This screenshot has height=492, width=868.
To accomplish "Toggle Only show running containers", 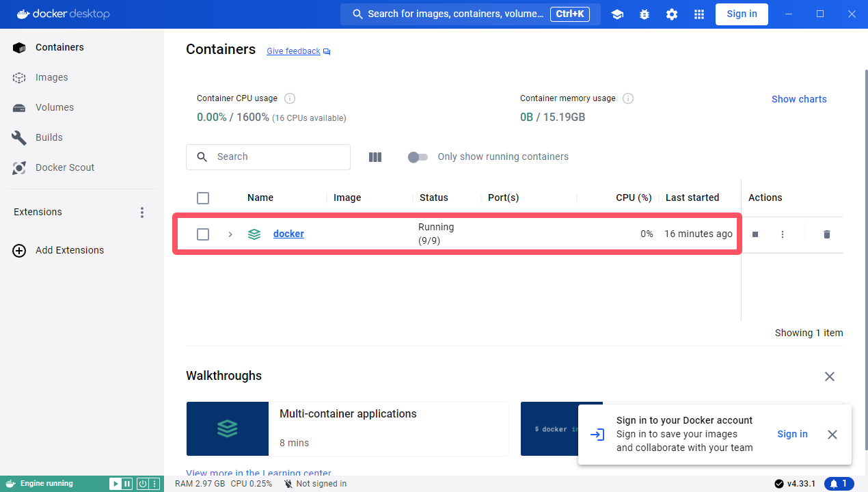I will (418, 157).
